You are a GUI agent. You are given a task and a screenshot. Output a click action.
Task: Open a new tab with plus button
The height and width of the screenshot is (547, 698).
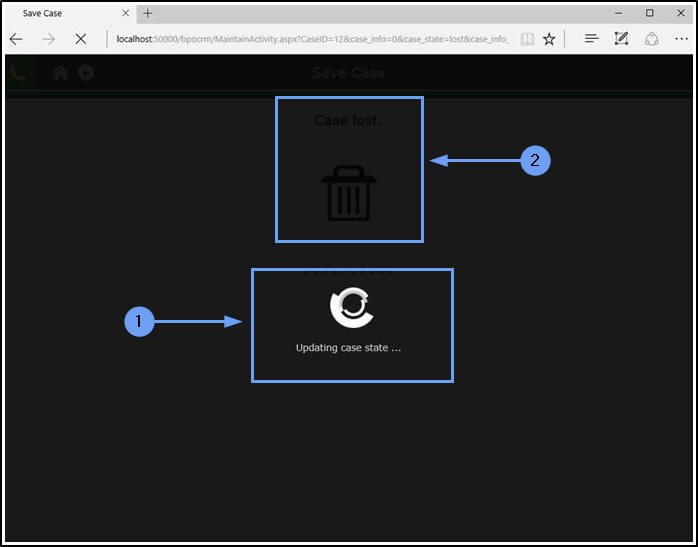(148, 13)
